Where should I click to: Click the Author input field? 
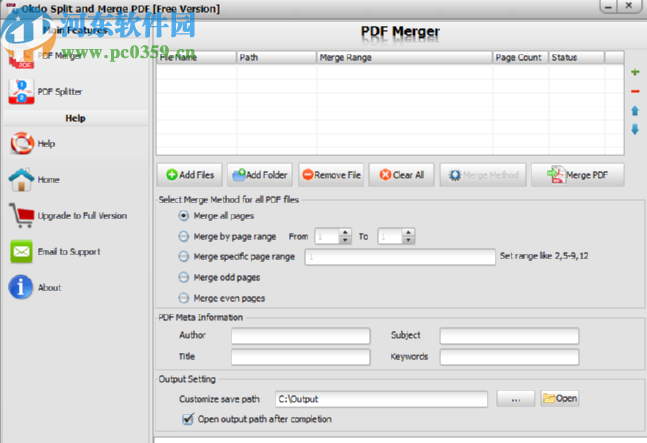click(300, 336)
